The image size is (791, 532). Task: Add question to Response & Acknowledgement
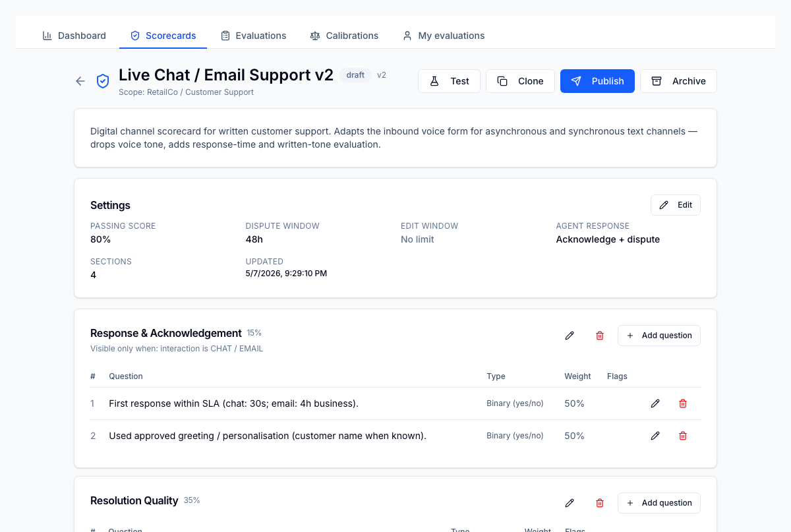pyautogui.click(x=659, y=336)
